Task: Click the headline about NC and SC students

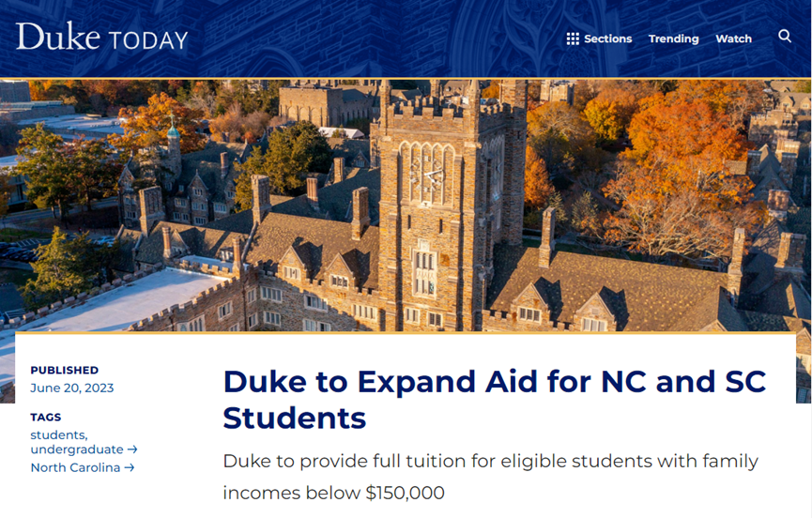Action: point(494,399)
